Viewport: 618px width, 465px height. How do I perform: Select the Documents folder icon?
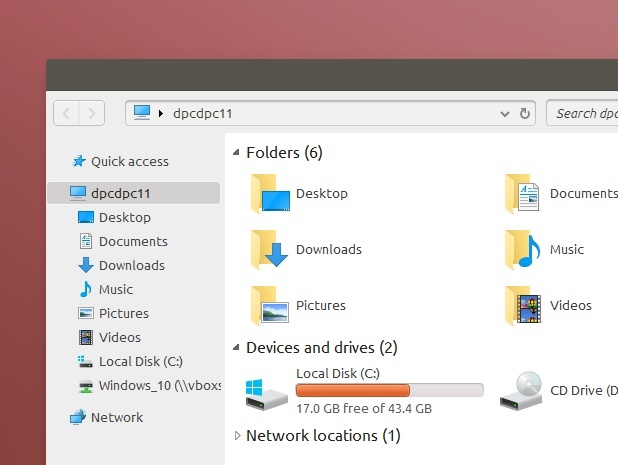tap(522, 193)
